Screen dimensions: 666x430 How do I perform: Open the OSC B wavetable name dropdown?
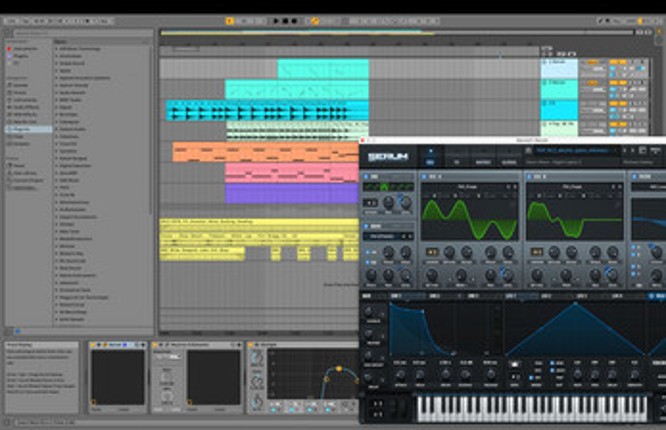(x=572, y=187)
